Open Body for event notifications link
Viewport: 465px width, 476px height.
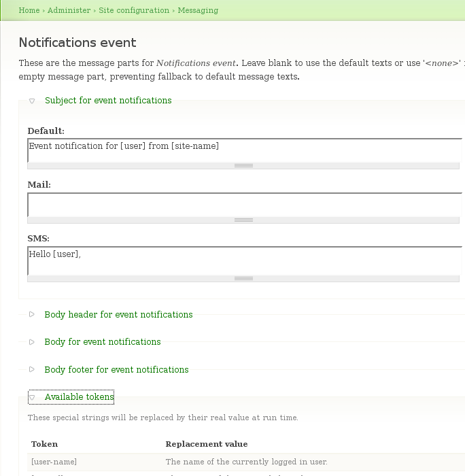pos(103,342)
